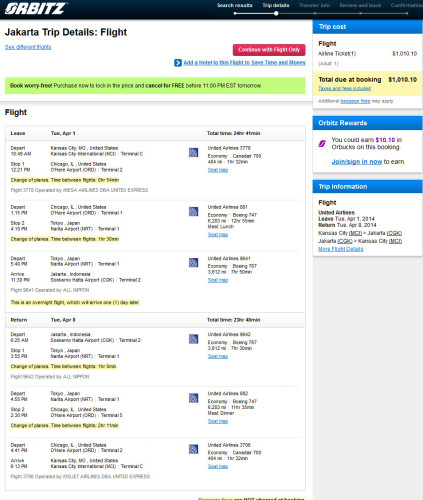Viewport: 423px width, 500px height.
Task: Click United logo for flight 881
Action: (194, 212)
